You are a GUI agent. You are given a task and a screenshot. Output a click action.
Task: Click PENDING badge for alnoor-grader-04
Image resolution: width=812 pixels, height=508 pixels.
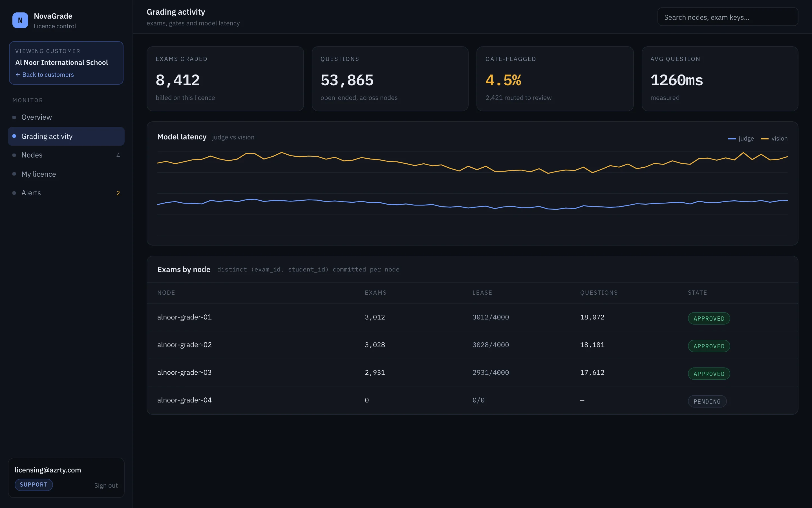pyautogui.click(x=707, y=402)
